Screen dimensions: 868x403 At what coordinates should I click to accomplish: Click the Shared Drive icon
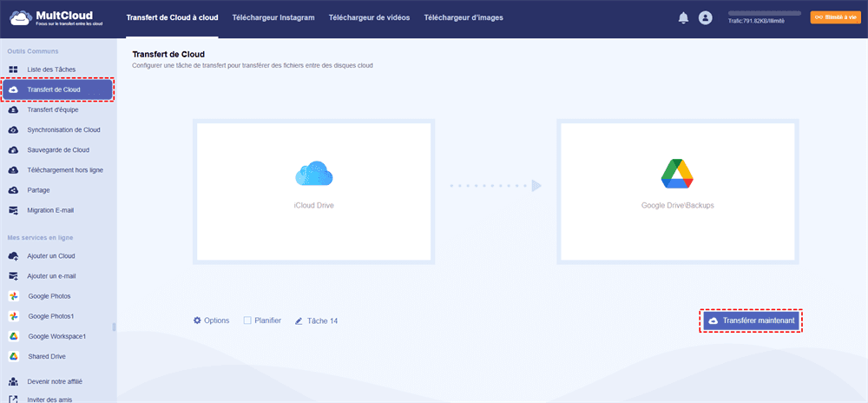coord(14,356)
